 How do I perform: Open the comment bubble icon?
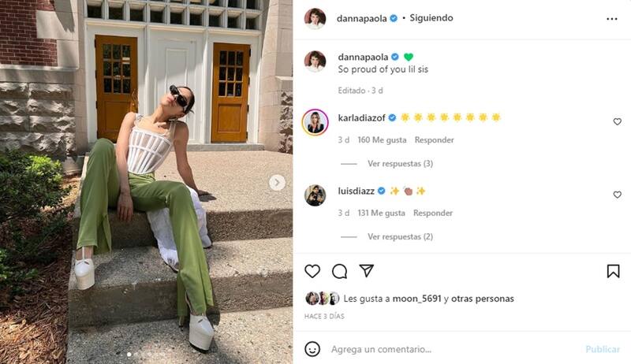(x=340, y=271)
